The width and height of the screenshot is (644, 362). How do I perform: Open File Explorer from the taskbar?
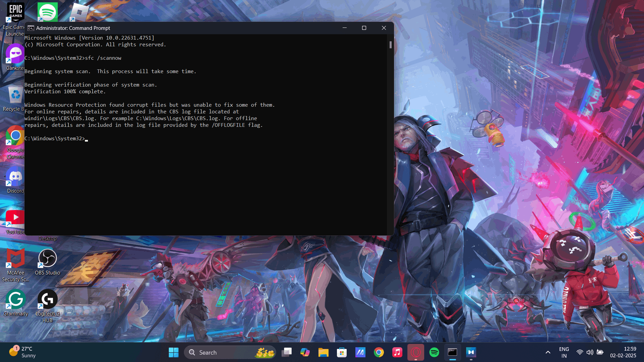click(x=324, y=352)
